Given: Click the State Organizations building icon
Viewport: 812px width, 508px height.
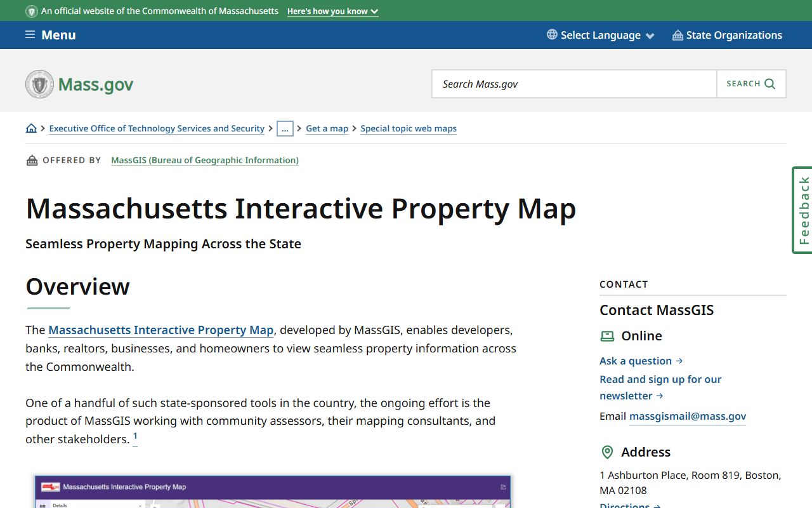Looking at the screenshot, I should [678, 35].
